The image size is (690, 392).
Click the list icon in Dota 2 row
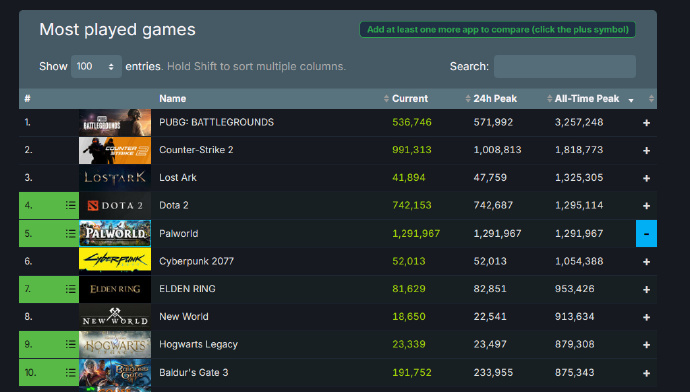(x=70, y=205)
